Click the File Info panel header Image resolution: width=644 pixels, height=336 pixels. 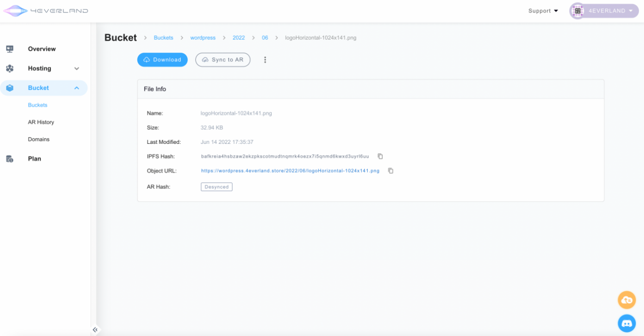(371, 89)
